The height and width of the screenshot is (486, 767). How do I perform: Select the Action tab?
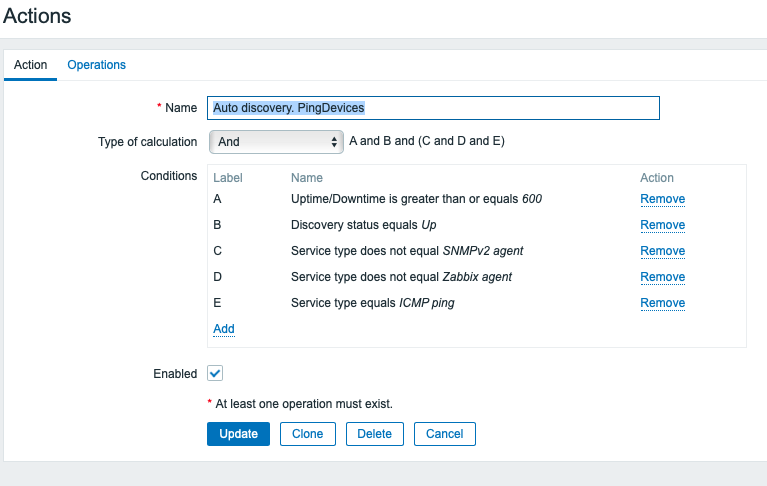click(x=30, y=65)
